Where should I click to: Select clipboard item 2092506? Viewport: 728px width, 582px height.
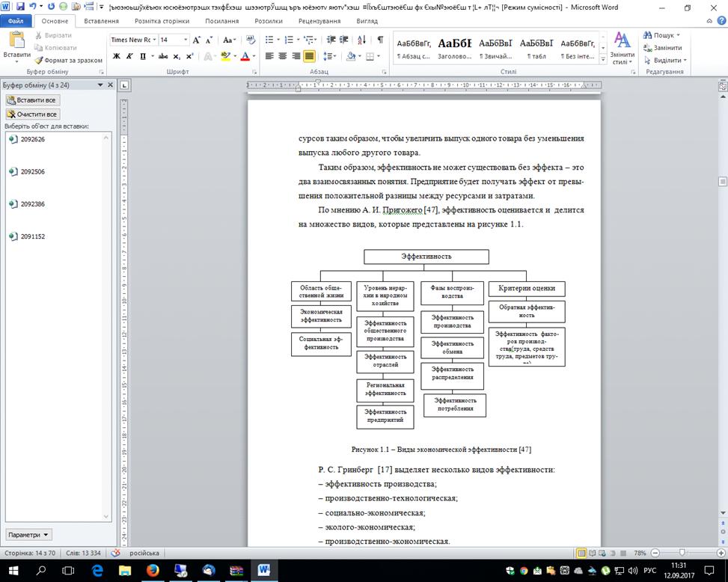[x=33, y=171]
